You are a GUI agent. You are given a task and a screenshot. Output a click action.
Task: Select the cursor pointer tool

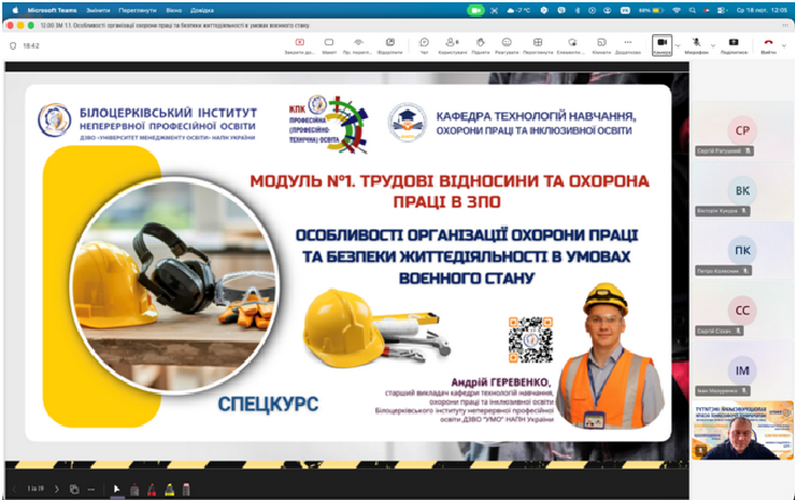coord(116,489)
